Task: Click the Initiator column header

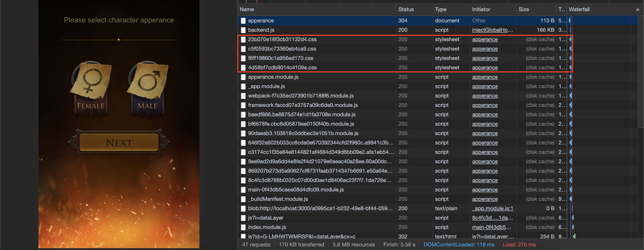Action: point(481,9)
